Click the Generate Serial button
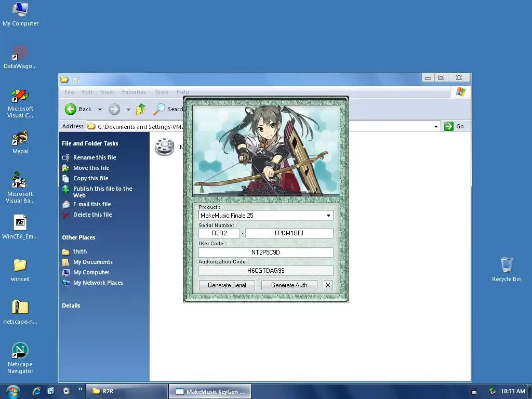532x399 pixels. [x=227, y=285]
